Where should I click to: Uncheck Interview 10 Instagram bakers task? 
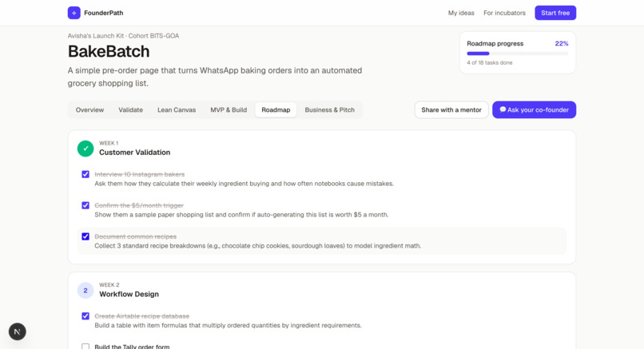pos(85,174)
